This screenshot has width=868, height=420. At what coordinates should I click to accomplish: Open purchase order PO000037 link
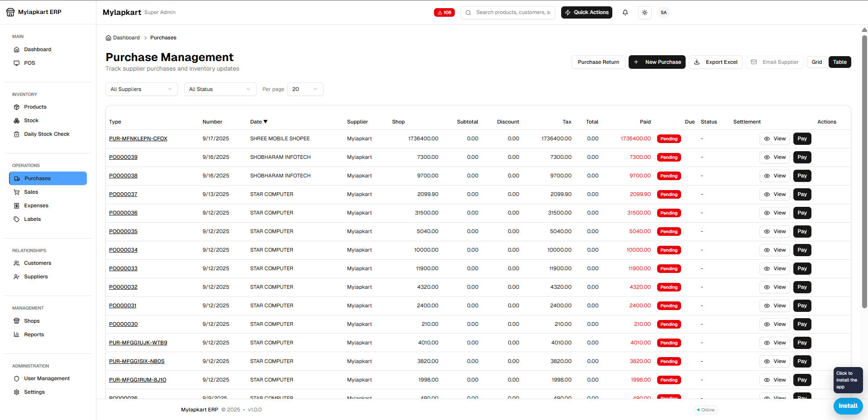[x=123, y=194]
